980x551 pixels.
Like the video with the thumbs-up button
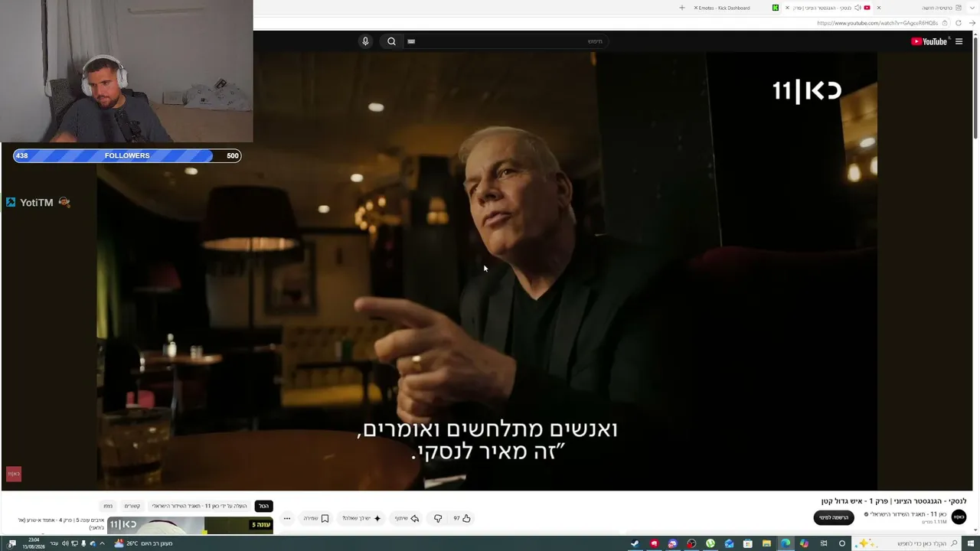point(462,518)
